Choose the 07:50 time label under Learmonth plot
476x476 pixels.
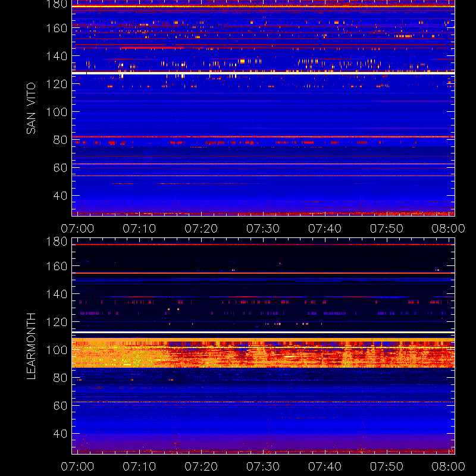tap(387, 466)
